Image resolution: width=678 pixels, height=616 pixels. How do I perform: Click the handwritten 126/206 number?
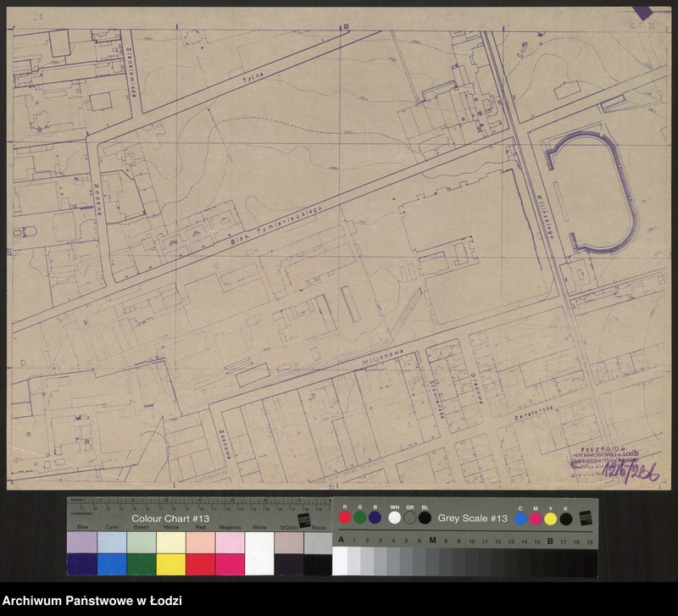pyautogui.click(x=627, y=470)
